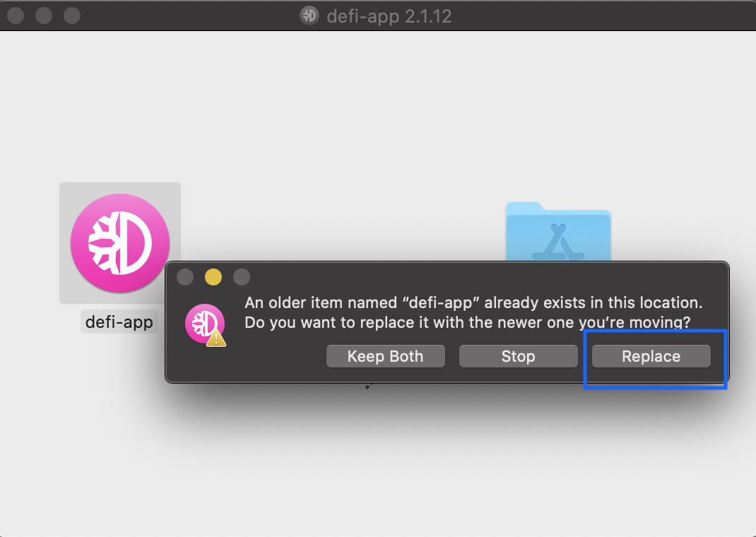Select the pink defi-app application icon
The width and height of the screenshot is (756, 537).
[x=120, y=243]
